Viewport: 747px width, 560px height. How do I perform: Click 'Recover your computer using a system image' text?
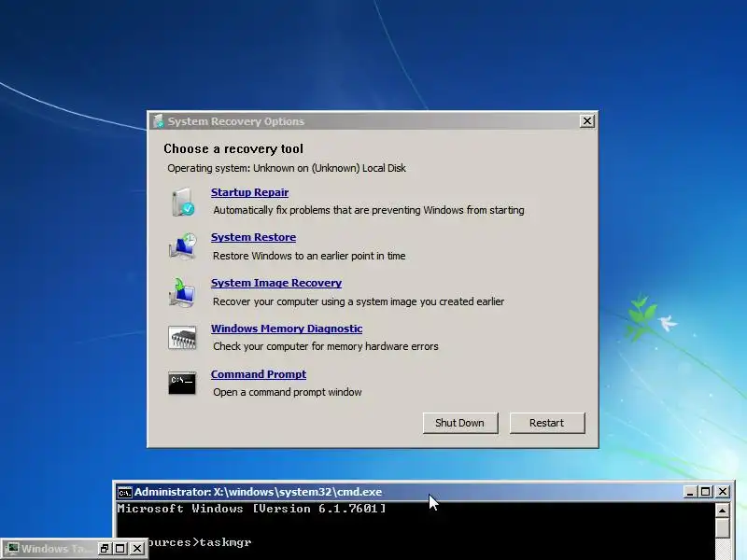click(x=359, y=301)
